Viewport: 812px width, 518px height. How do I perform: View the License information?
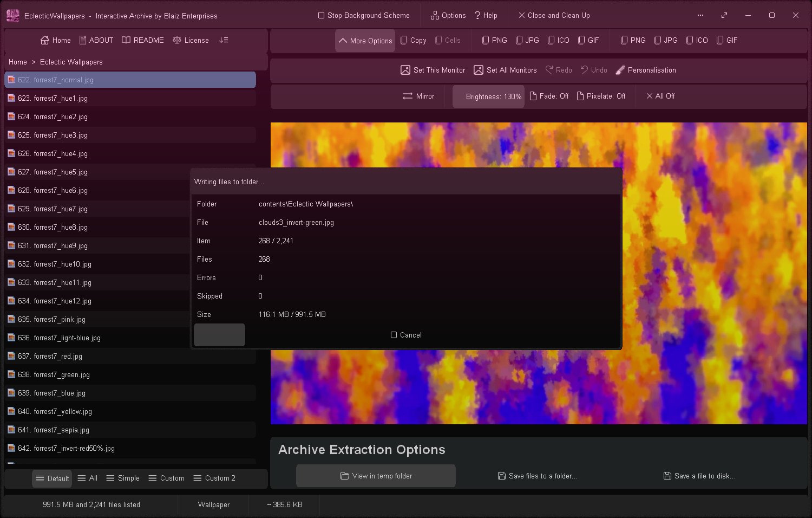191,41
